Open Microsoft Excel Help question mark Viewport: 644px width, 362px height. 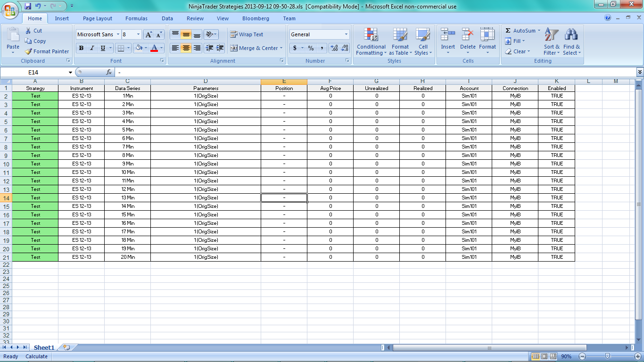tap(608, 18)
